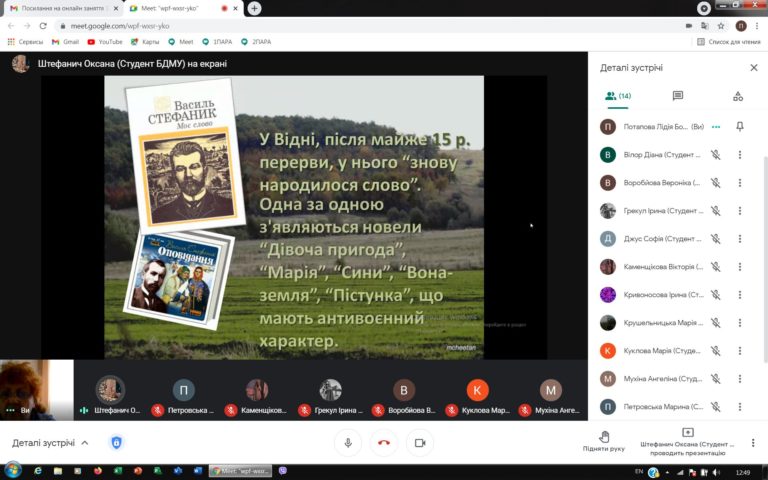768x480 pixels.
Task: Open 1ПАРА bookmark
Action: (x=217, y=42)
